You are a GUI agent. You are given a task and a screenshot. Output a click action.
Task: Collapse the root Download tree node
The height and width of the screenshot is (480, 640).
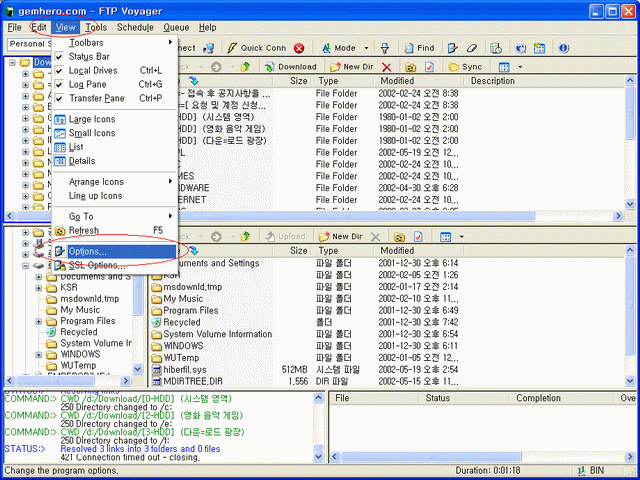coord(12,62)
